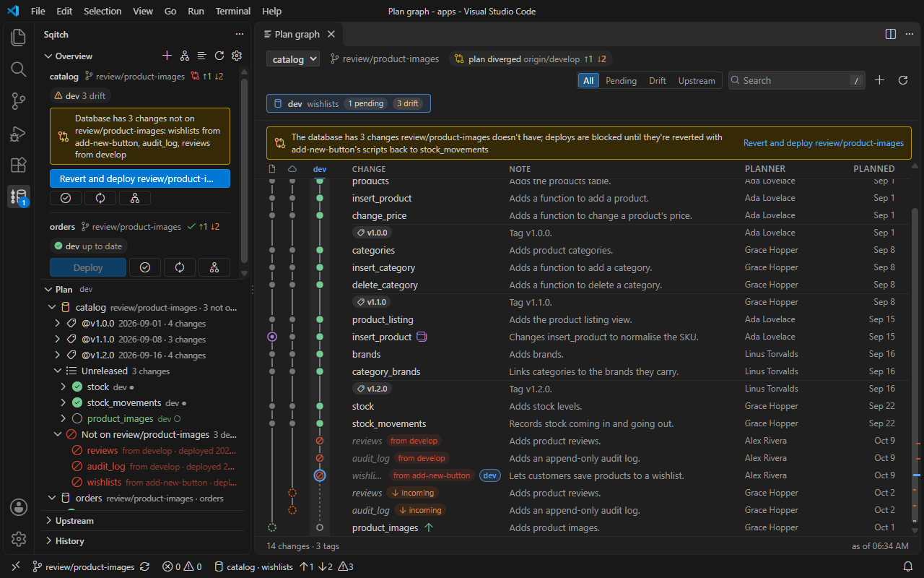924x578 pixels.
Task: Open the File menu
Action: [x=38, y=11]
